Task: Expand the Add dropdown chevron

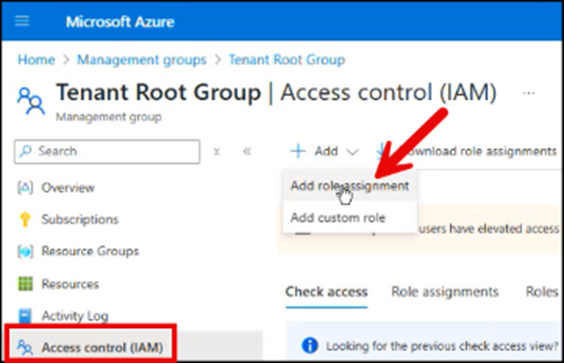Action: click(352, 152)
